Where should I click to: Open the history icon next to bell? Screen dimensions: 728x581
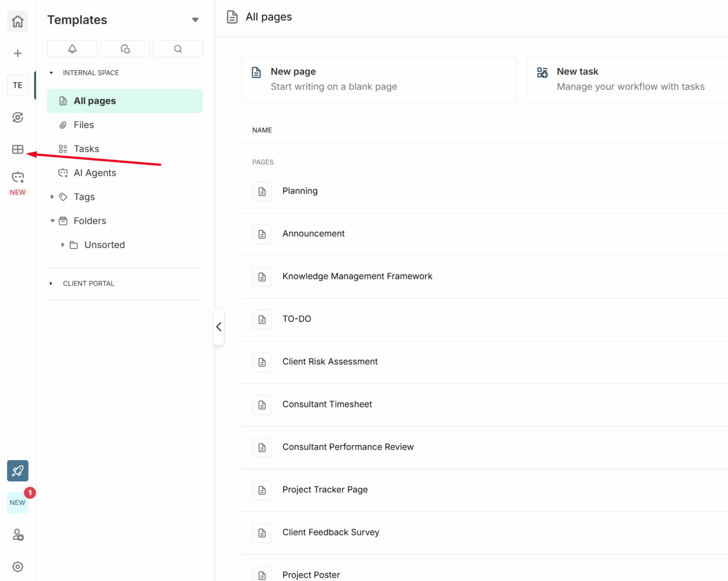125,48
